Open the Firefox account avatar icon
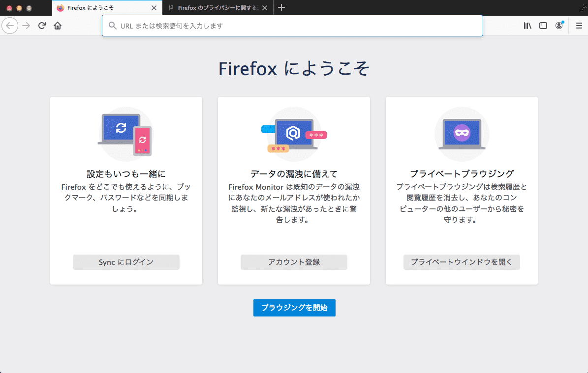588x373 pixels. pyautogui.click(x=559, y=26)
